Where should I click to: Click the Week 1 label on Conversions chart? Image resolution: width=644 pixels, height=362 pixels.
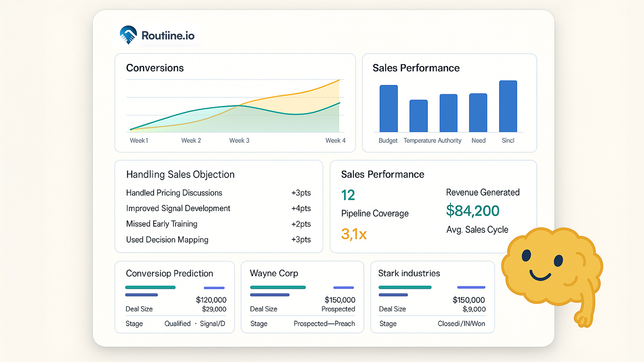coord(139,140)
